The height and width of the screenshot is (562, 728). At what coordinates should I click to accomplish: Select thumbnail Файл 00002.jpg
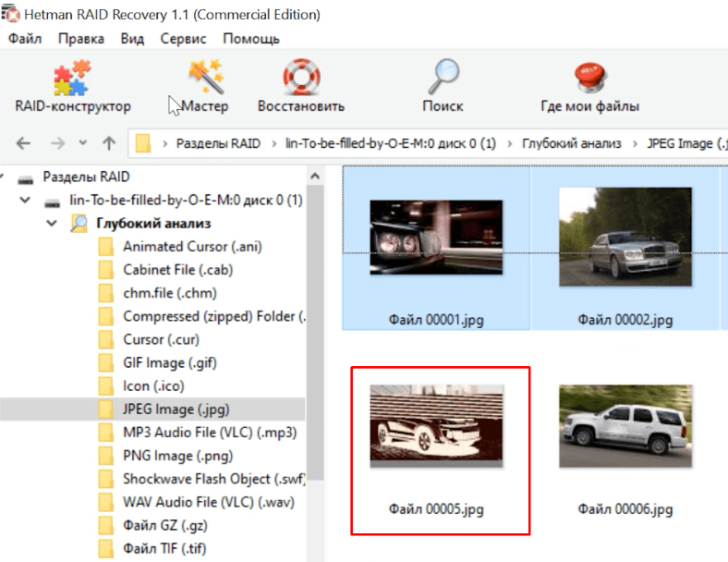[x=625, y=249]
